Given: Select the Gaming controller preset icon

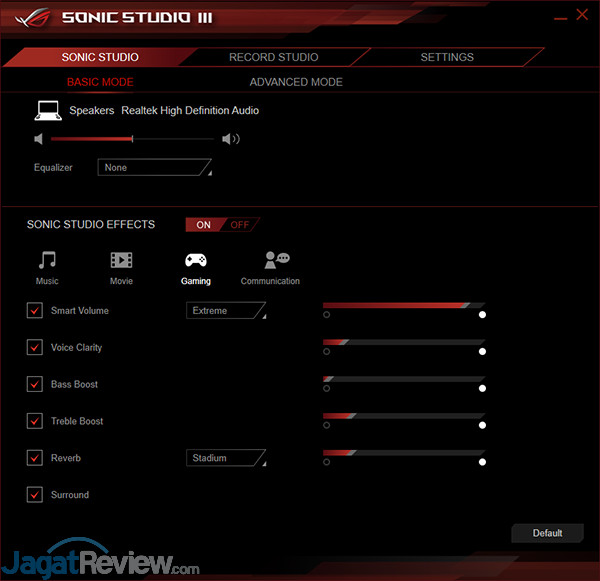Looking at the screenshot, I should [196, 260].
